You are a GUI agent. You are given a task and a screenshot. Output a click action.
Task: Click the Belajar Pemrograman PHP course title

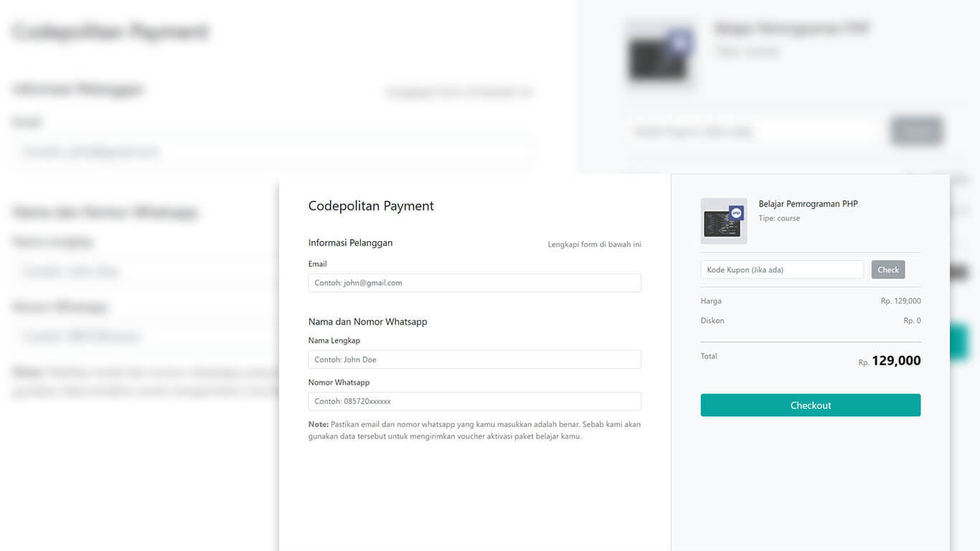tap(808, 204)
